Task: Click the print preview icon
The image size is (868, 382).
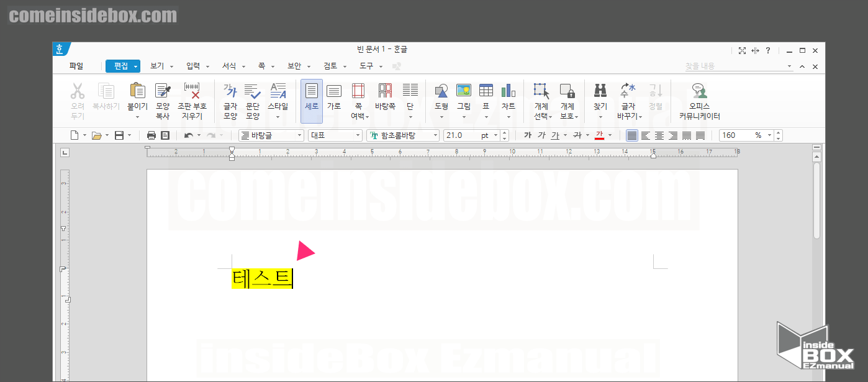Action: pyautogui.click(x=165, y=135)
